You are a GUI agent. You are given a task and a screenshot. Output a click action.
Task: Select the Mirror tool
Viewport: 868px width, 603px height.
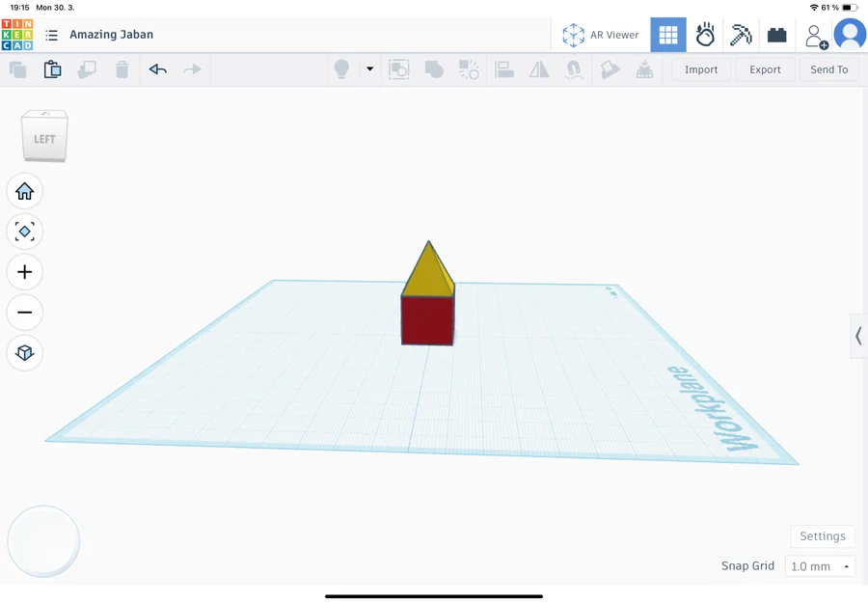(538, 69)
